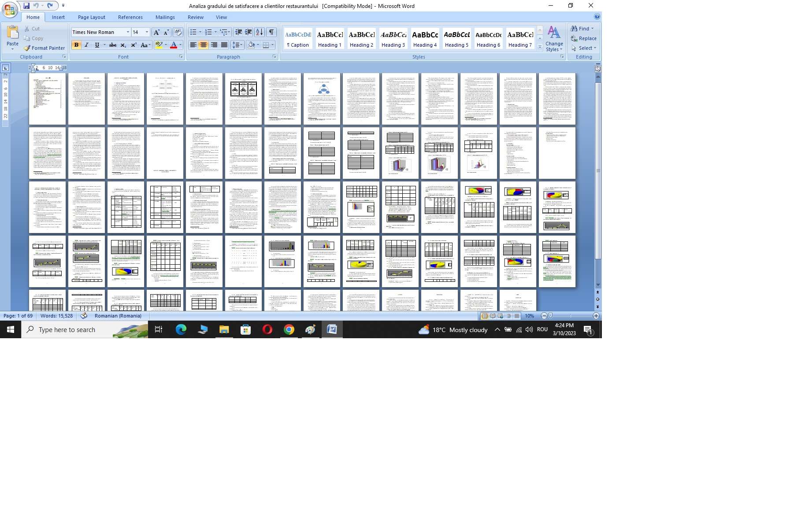The height and width of the screenshot is (532, 794).
Task: Open the numbering list dropdown arrow
Action: [x=215, y=32]
